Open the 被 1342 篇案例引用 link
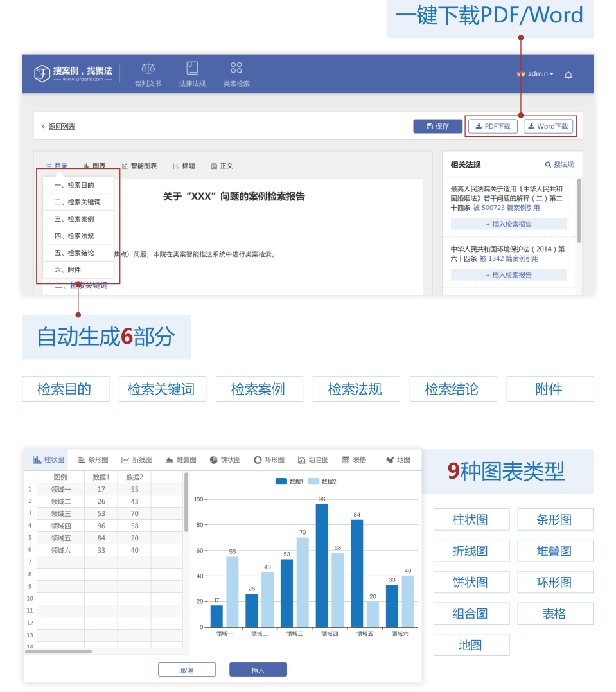 [509, 259]
